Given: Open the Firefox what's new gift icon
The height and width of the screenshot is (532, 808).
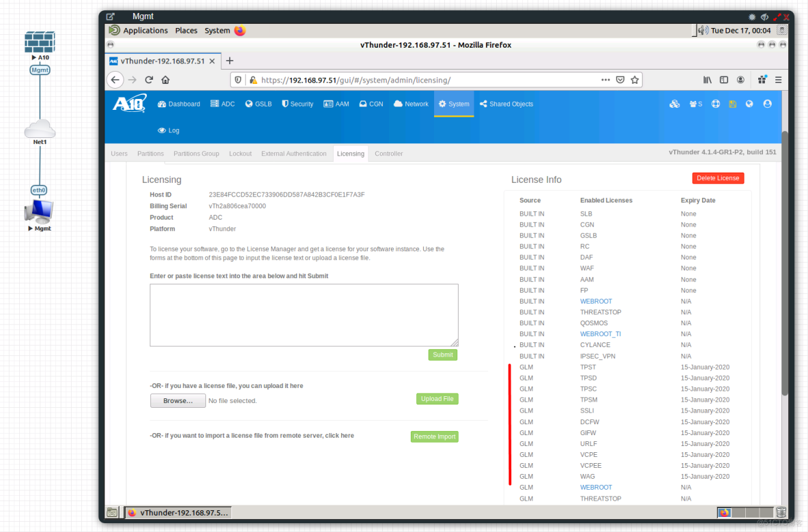Looking at the screenshot, I should pyautogui.click(x=762, y=80).
